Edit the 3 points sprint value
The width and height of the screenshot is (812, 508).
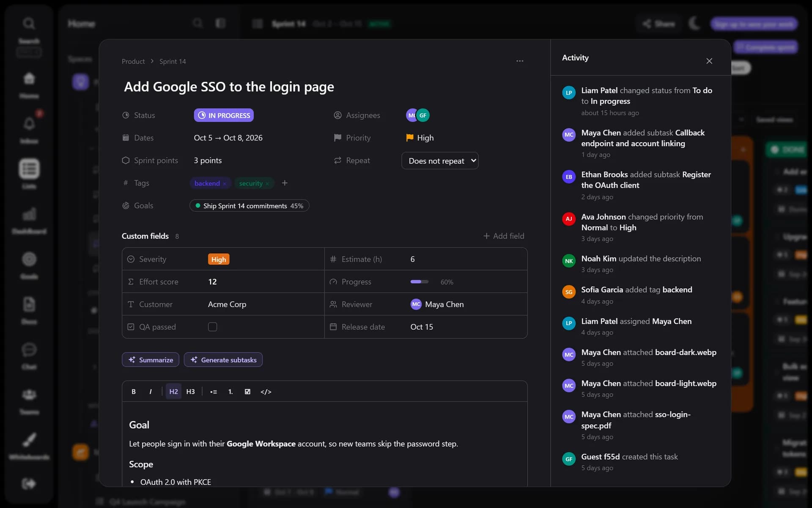tap(208, 160)
